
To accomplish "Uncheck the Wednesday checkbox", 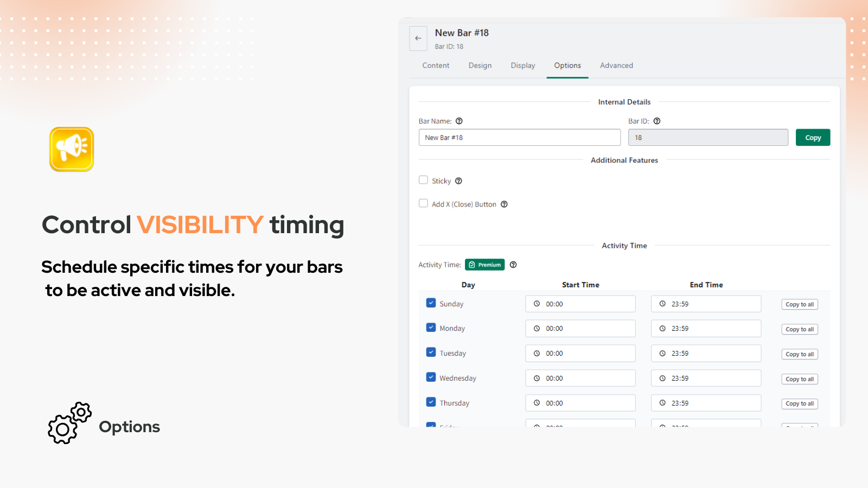I will 431,377.
